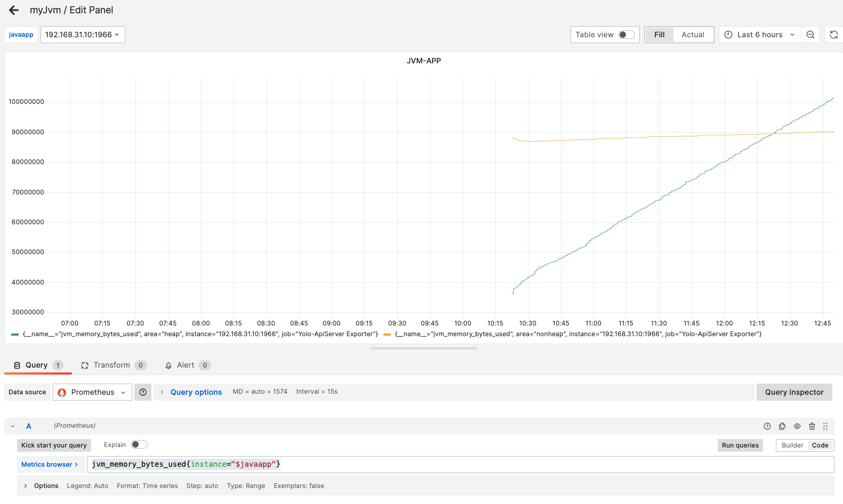Click yellow nonheap series legend swatch
Screen dimensions: 843x504
[x=387, y=335]
